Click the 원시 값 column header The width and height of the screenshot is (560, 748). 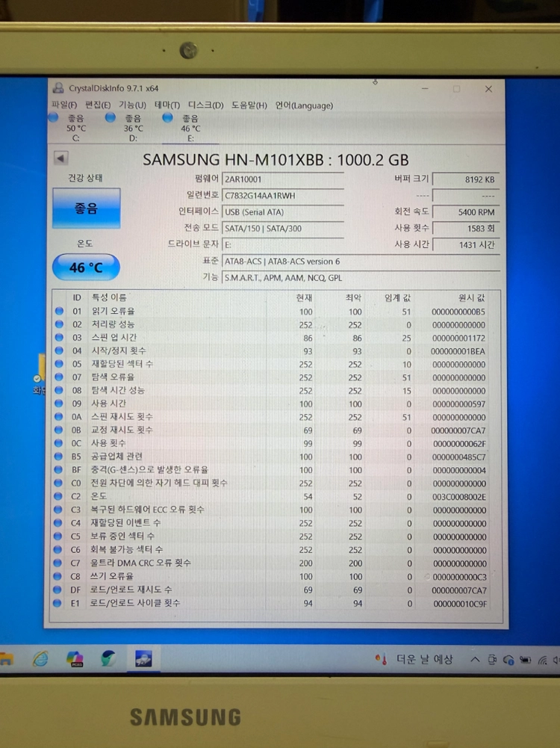pos(471,297)
